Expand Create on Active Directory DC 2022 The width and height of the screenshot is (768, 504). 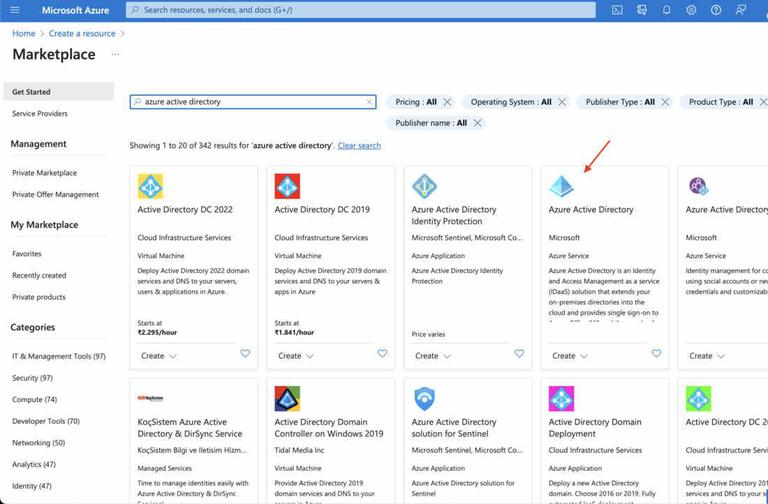158,356
